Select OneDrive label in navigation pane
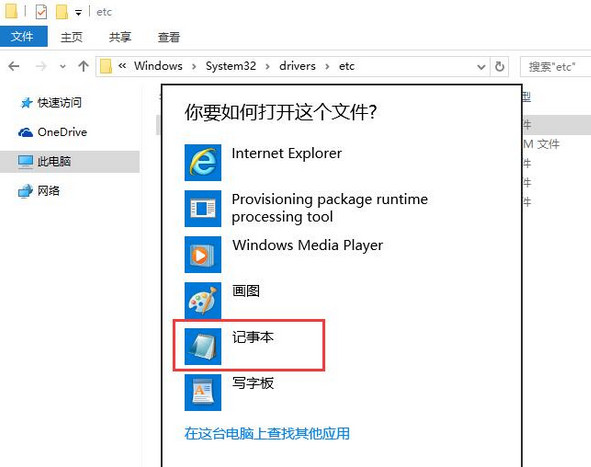Screen dimensions: 591x467 tap(62, 132)
